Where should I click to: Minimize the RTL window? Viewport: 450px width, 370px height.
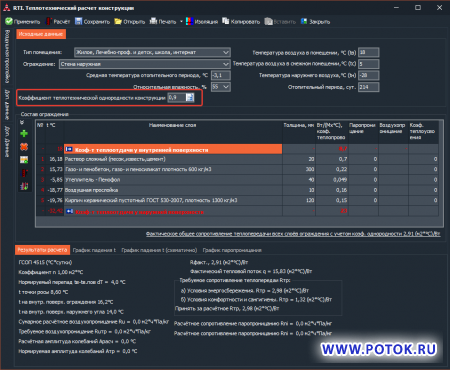pos(396,8)
